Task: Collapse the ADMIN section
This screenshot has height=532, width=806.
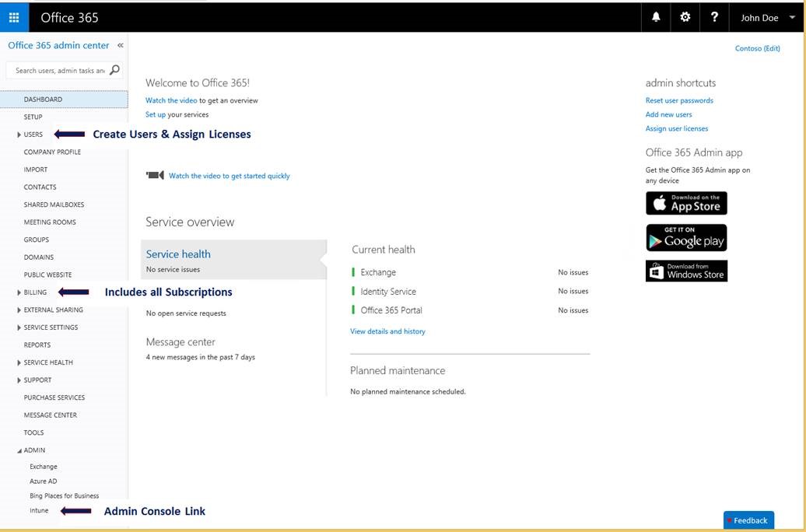Action: tap(19, 450)
